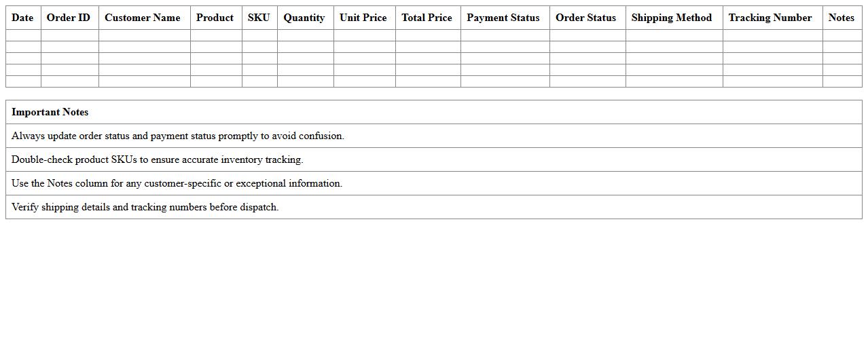Viewport: 868px width, 340px height.
Task: Select the Order Status column header
Action: click(x=586, y=18)
